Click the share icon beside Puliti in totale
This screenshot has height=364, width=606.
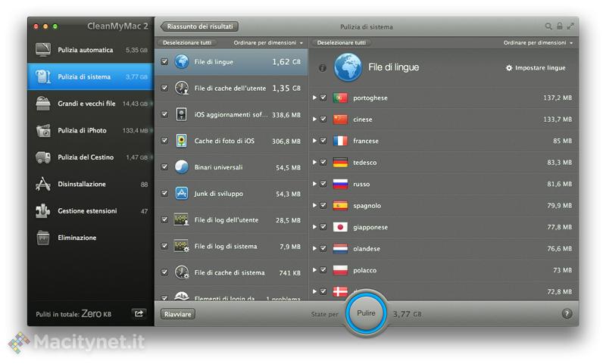pyautogui.click(x=139, y=313)
